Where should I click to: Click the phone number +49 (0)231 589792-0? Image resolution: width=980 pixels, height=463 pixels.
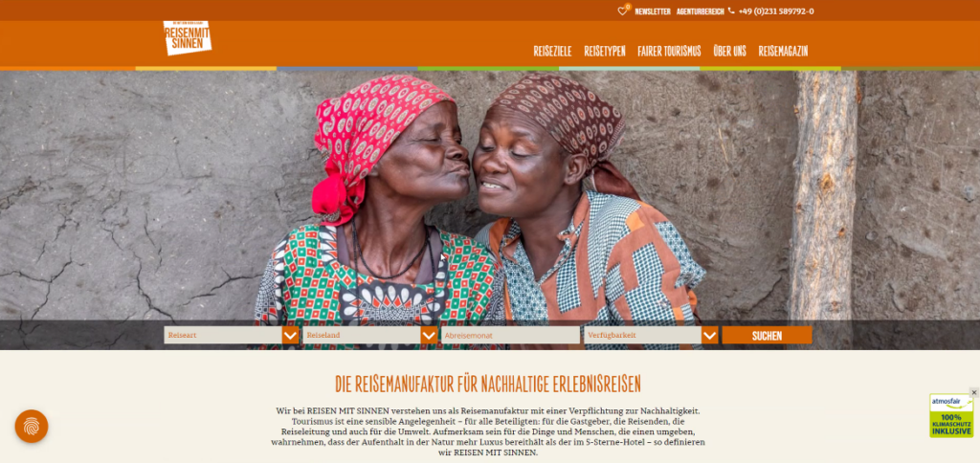pyautogui.click(x=775, y=11)
